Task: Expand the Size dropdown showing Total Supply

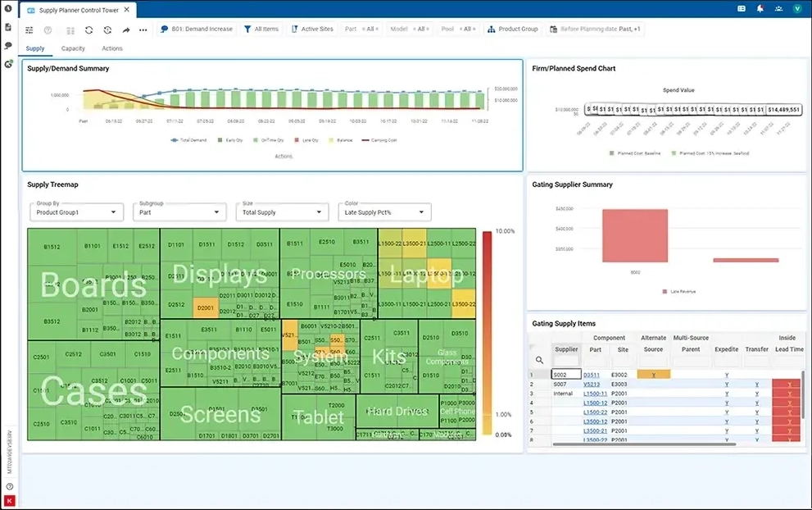Action: coord(282,212)
